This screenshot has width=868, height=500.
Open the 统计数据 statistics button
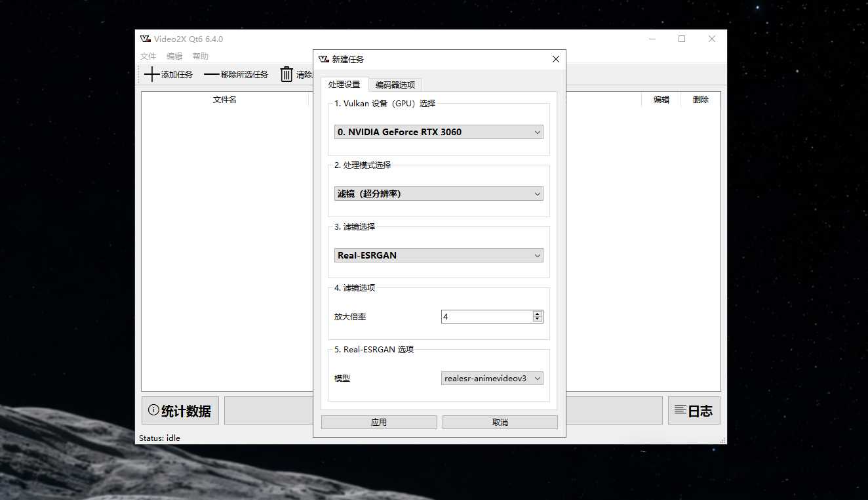180,411
